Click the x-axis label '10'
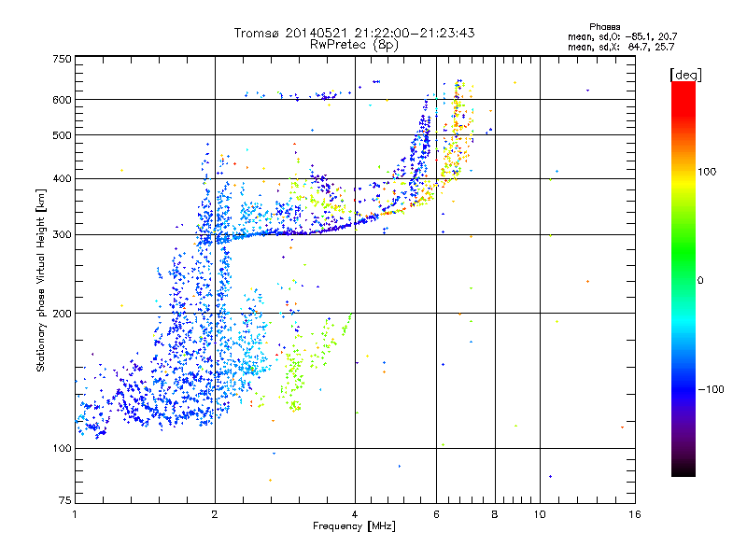 (x=540, y=514)
